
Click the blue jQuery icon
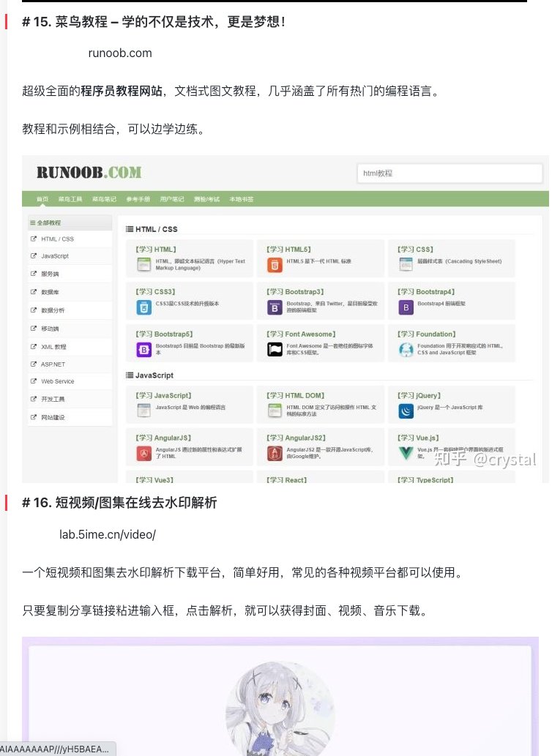point(406,411)
